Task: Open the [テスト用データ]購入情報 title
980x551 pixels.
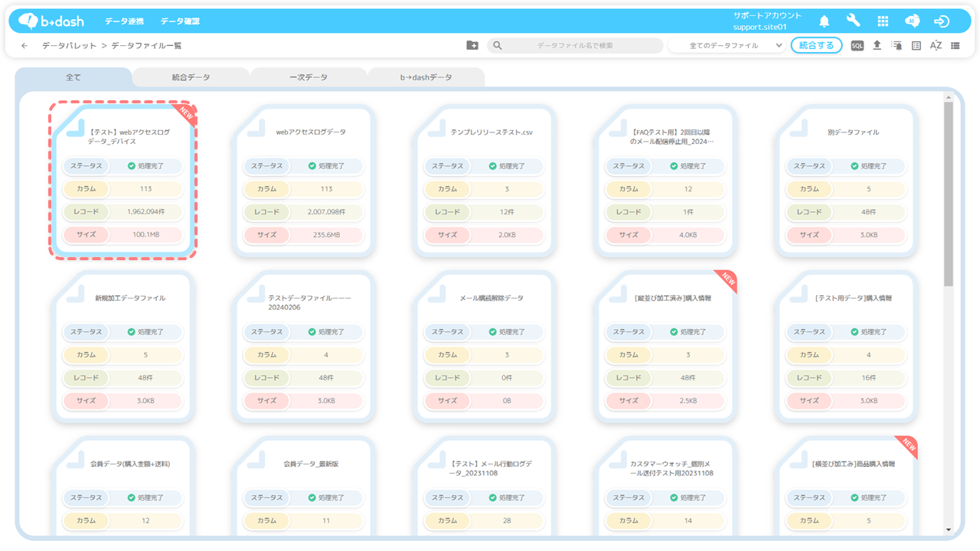Action: (854, 298)
